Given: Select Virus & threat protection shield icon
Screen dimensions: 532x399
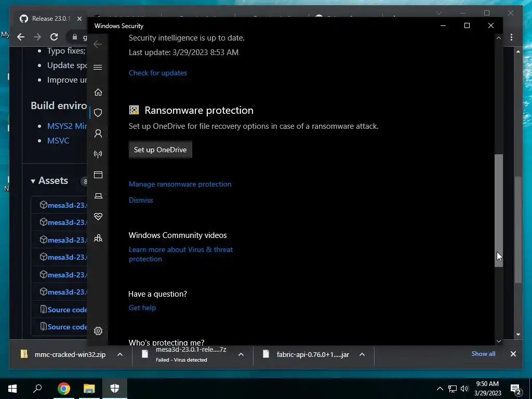Looking at the screenshot, I should [x=98, y=113].
